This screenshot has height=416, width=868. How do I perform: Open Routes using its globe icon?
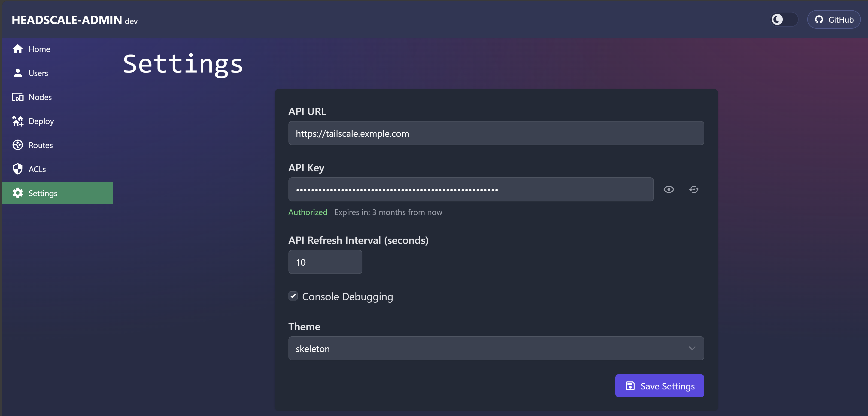click(x=18, y=145)
